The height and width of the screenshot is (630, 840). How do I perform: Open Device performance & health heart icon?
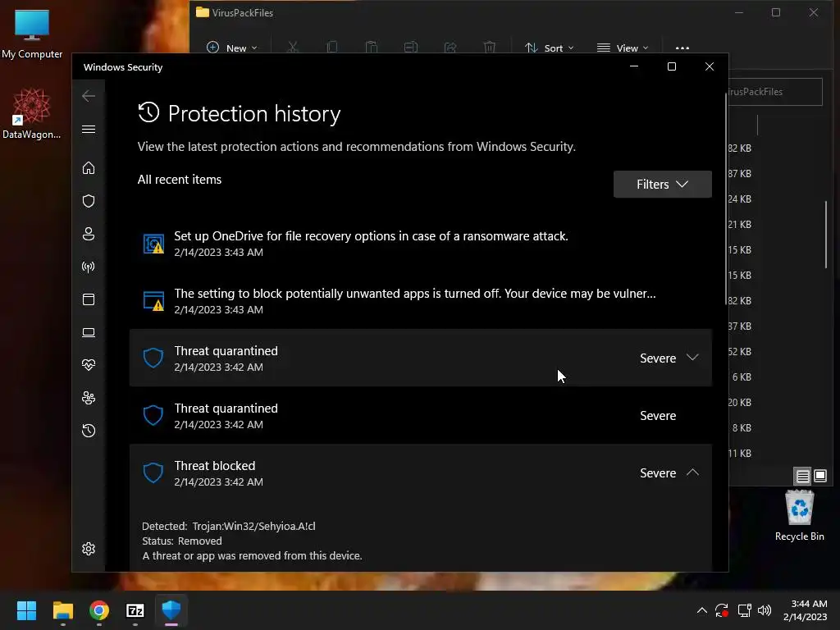(x=89, y=365)
